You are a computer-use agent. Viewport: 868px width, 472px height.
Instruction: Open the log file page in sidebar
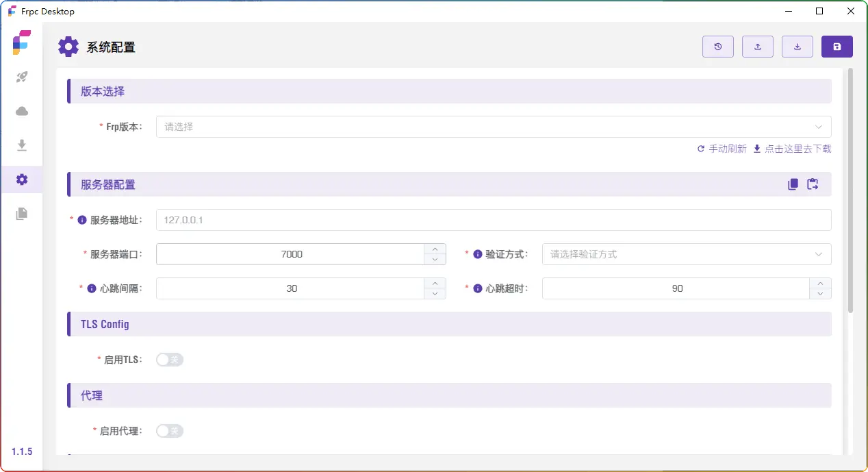pyautogui.click(x=22, y=214)
